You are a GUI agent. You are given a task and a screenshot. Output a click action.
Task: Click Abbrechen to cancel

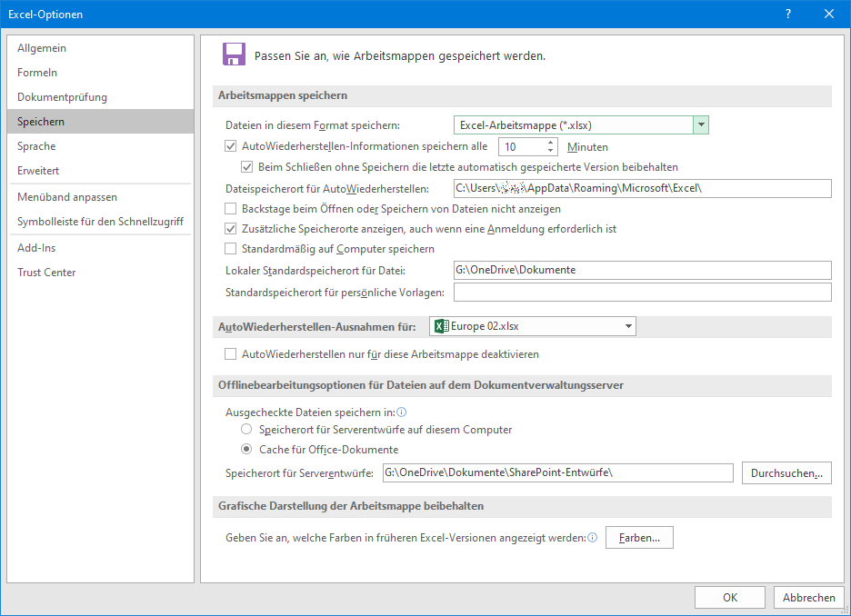coord(808,598)
